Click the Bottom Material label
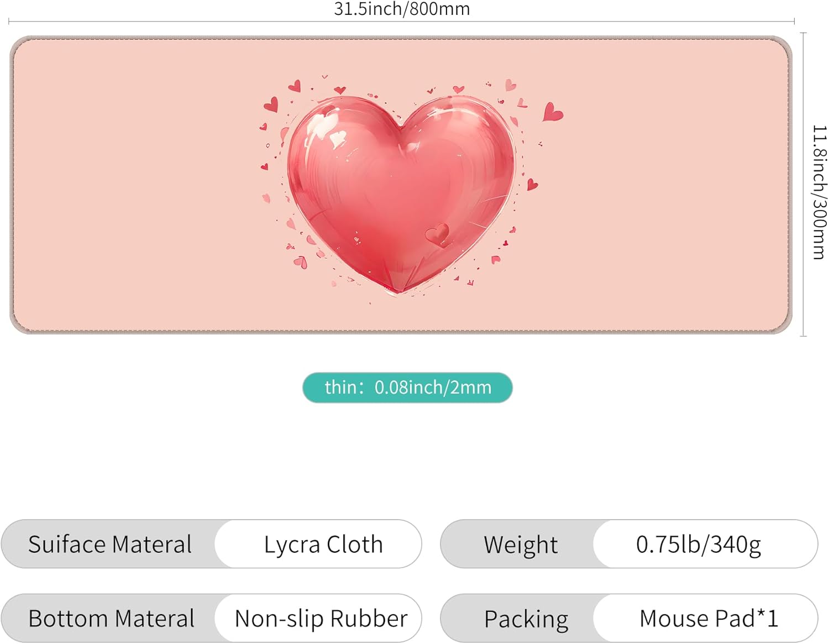The width and height of the screenshot is (829, 644). 111,619
